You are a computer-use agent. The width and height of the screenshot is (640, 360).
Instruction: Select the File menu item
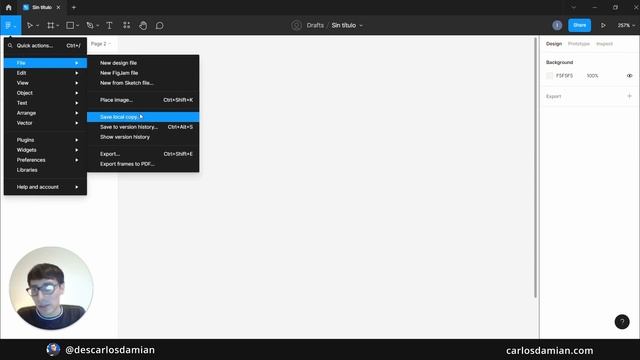45,63
